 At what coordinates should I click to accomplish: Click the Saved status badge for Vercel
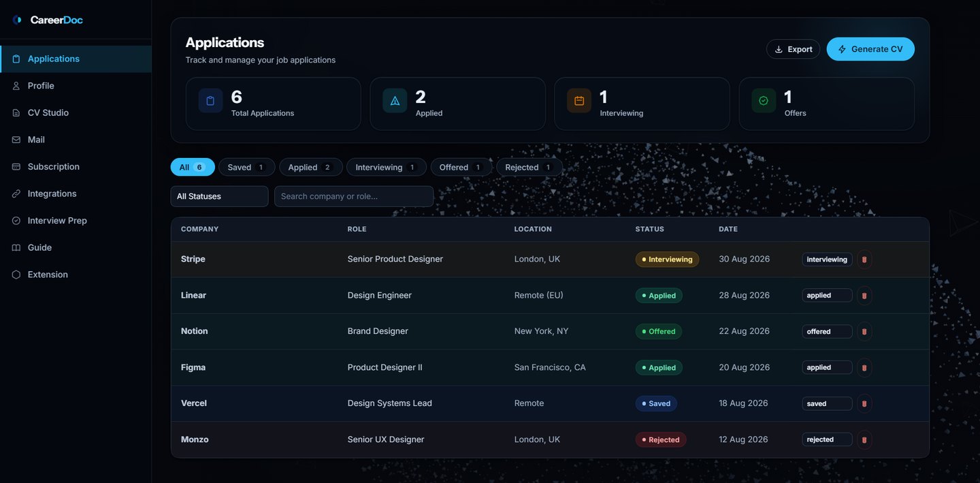click(656, 404)
